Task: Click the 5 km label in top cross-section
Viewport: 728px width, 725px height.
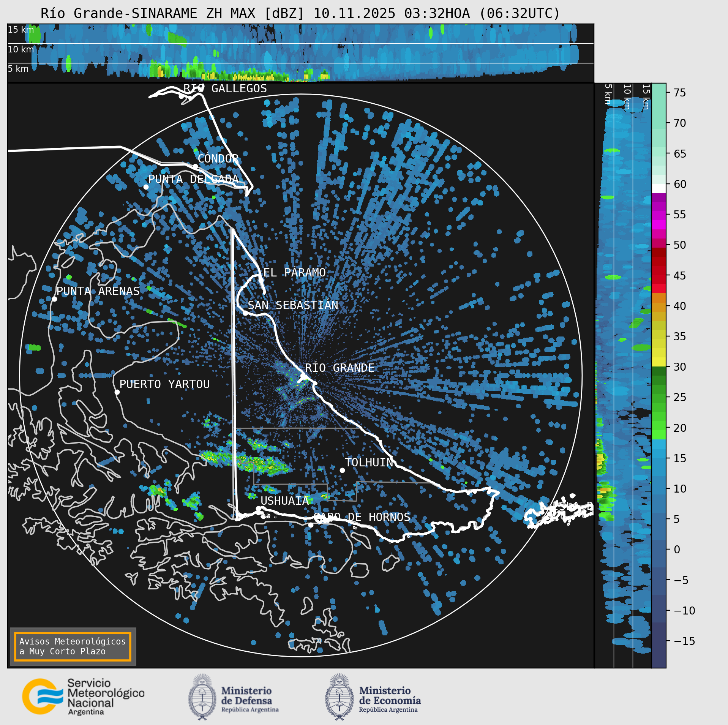Action: pyautogui.click(x=18, y=69)
